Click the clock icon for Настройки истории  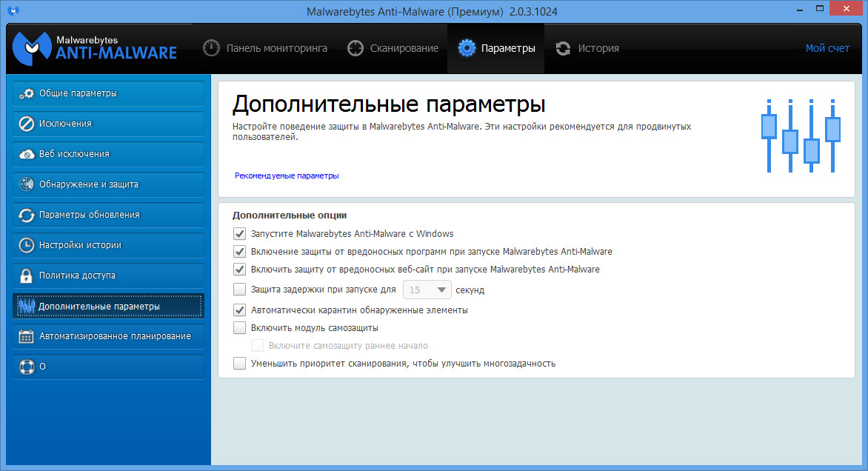point(27,245)
